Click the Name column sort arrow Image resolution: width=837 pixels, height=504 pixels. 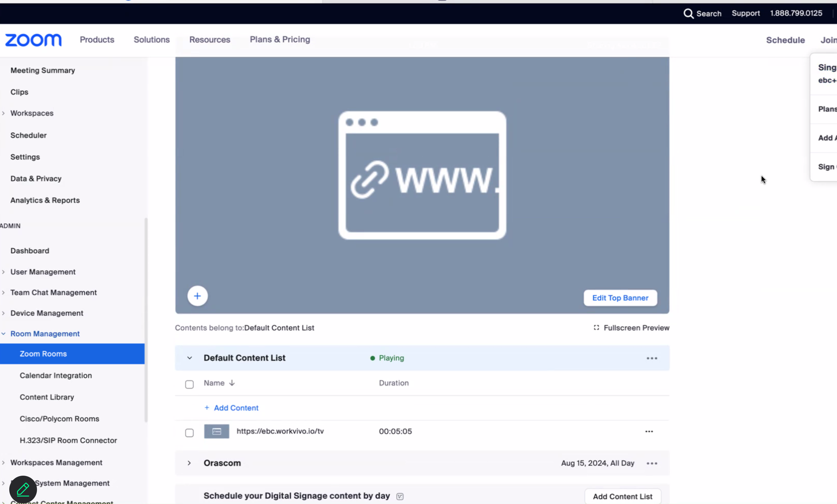coord(232,383)
